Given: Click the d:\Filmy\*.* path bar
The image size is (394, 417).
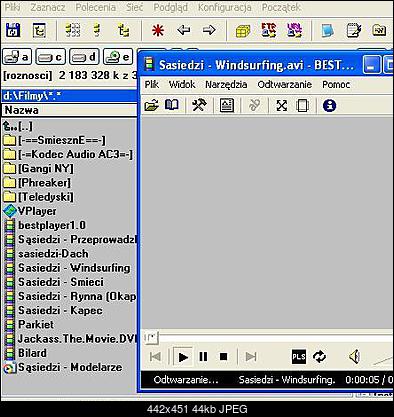Looking at the screenshot, I should click(69, 96).
